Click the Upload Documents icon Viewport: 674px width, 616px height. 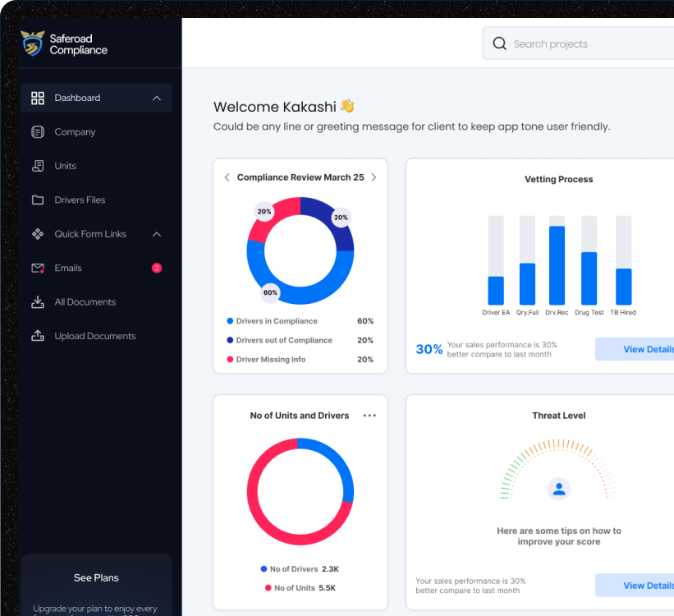coord(38,336)
